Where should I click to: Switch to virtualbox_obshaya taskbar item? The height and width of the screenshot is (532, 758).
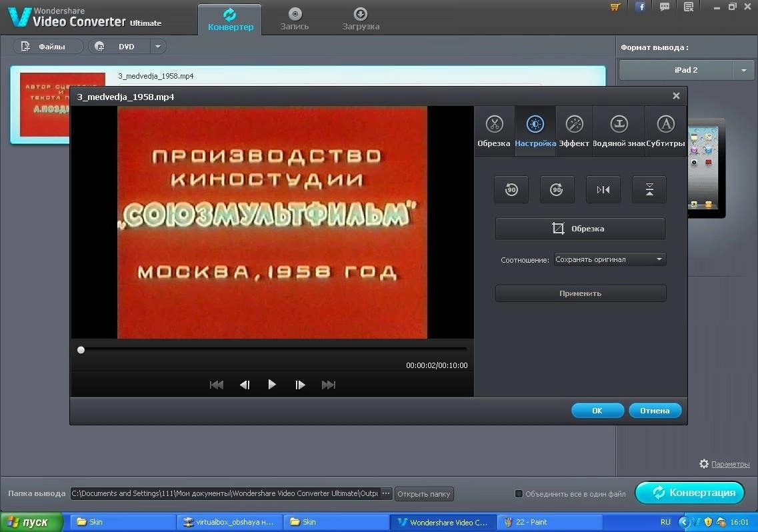pos(229,522)
